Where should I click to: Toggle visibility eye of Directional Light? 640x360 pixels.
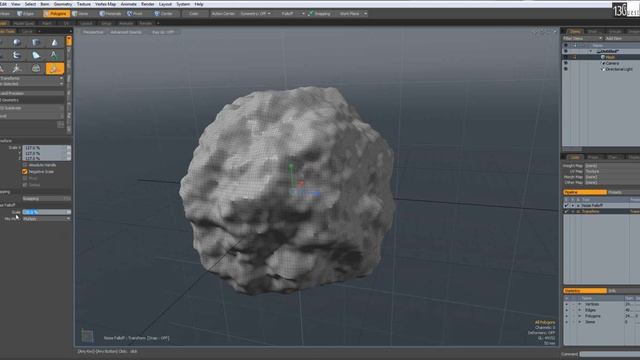(x=566, y=69)
